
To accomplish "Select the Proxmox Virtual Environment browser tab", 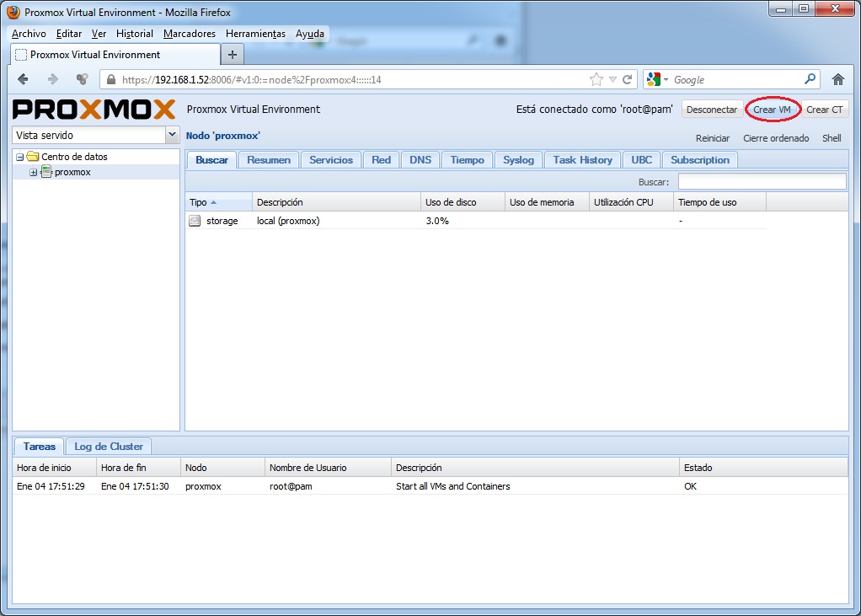I will pos(115,54).
